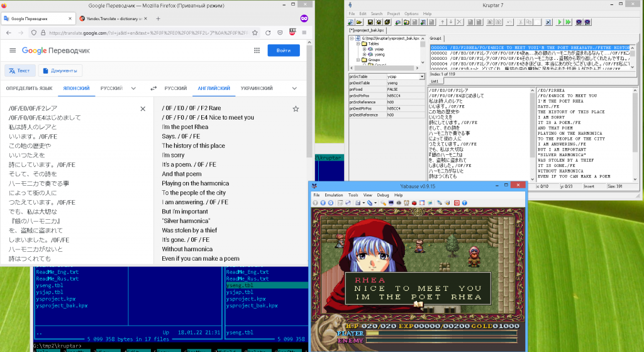Expand the ysjap table node in Kruptar tree
Screen dimensions: 644x352
[364, 49]
